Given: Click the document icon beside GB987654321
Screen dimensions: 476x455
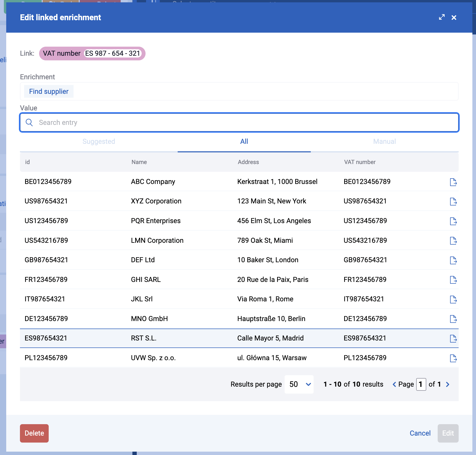Looking at the screenshot, I should [x=453, y=260].
